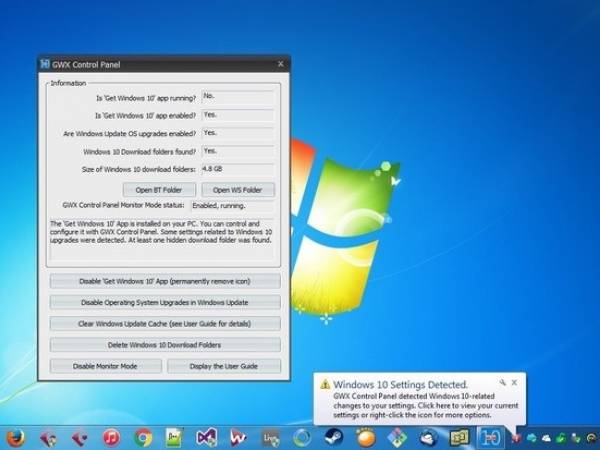This screenshot has width=600, height=450.
Task: Disable 'Get Windows 10' App button
Action: (x=165, y=281)
